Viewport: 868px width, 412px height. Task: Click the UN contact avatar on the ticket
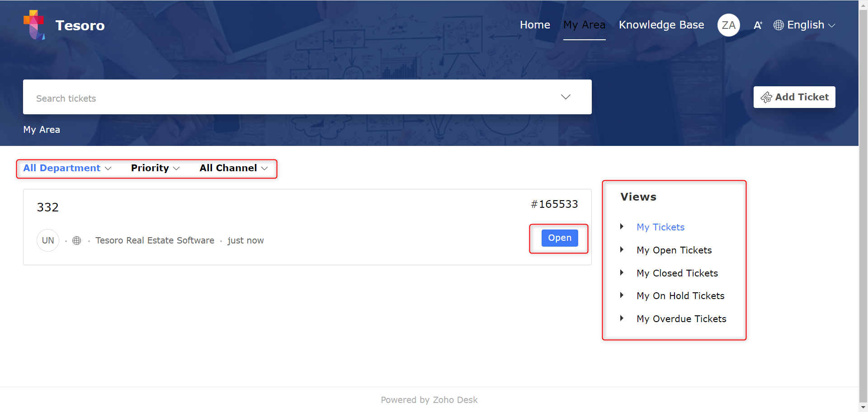48,240
